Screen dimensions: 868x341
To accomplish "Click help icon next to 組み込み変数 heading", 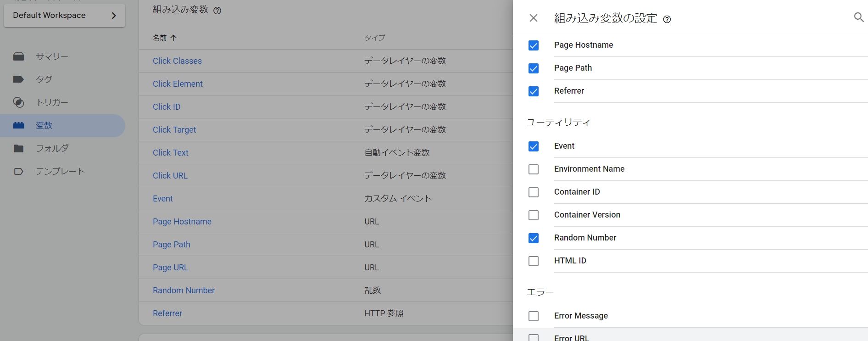I will click(x=217, y=11).
